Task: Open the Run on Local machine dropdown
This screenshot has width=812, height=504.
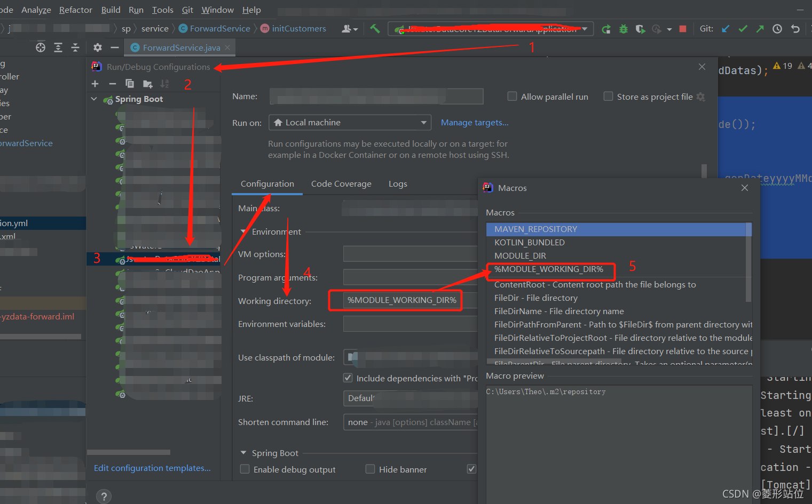Action: click(350, 123)
